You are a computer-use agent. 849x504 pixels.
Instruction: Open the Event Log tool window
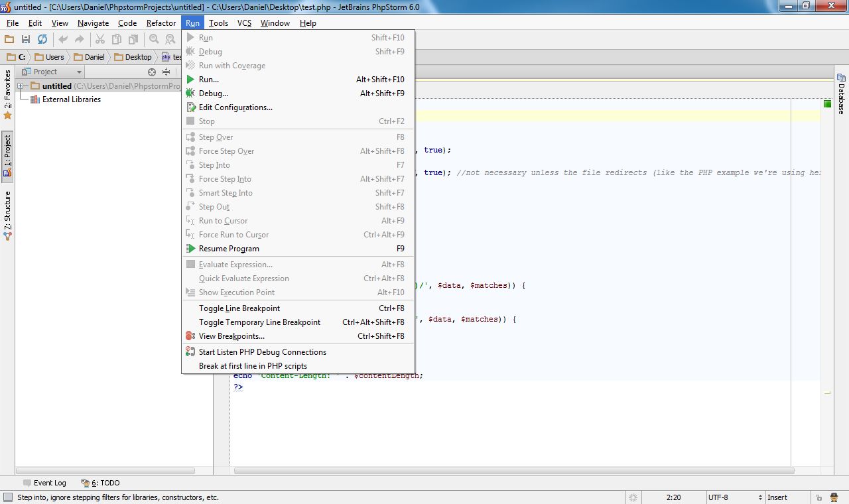(44, 483)
